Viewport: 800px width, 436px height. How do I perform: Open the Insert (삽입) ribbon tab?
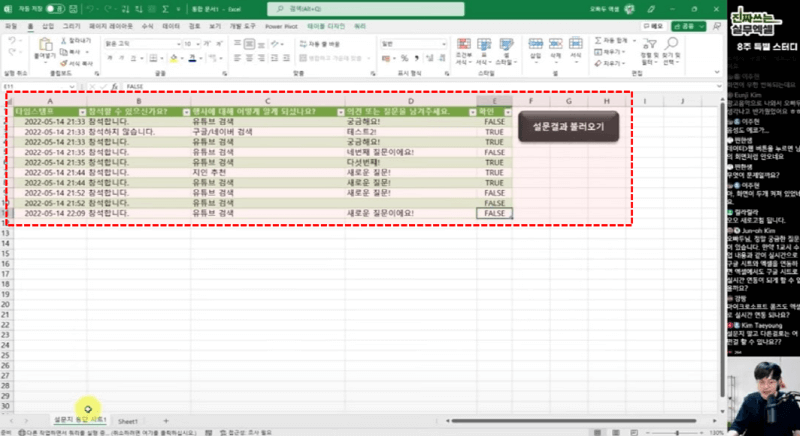click(48, 26)
